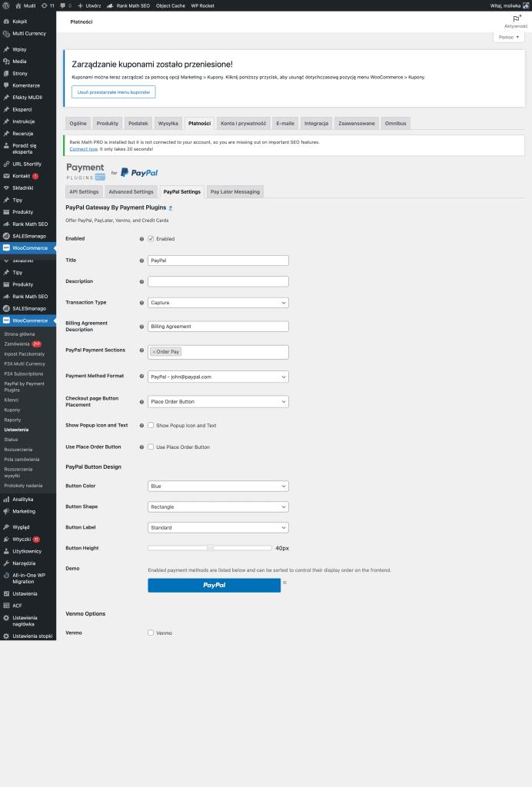Tick the Venmo checkbox
The image size is (532, 787).
pyautogui.click(x=151, y=633)
